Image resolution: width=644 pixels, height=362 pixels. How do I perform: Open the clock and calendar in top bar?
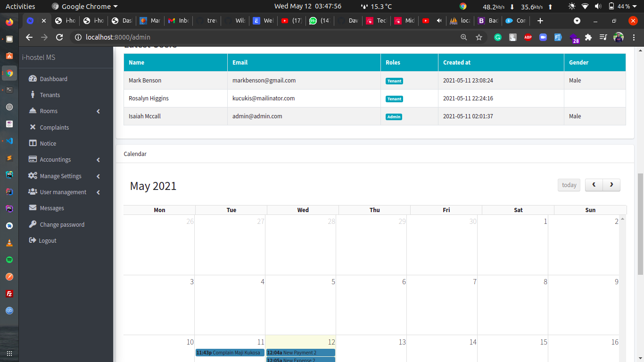point(308,7)
